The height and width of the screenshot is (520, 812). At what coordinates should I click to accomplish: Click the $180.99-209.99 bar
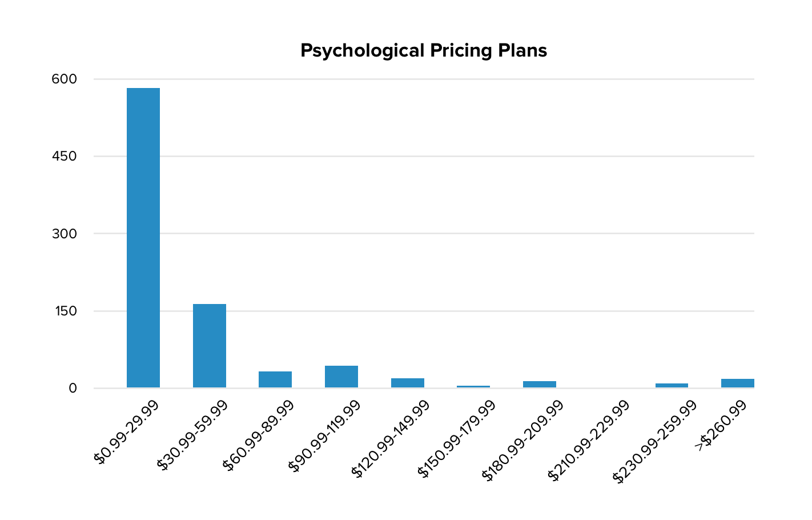click(540, 384)
